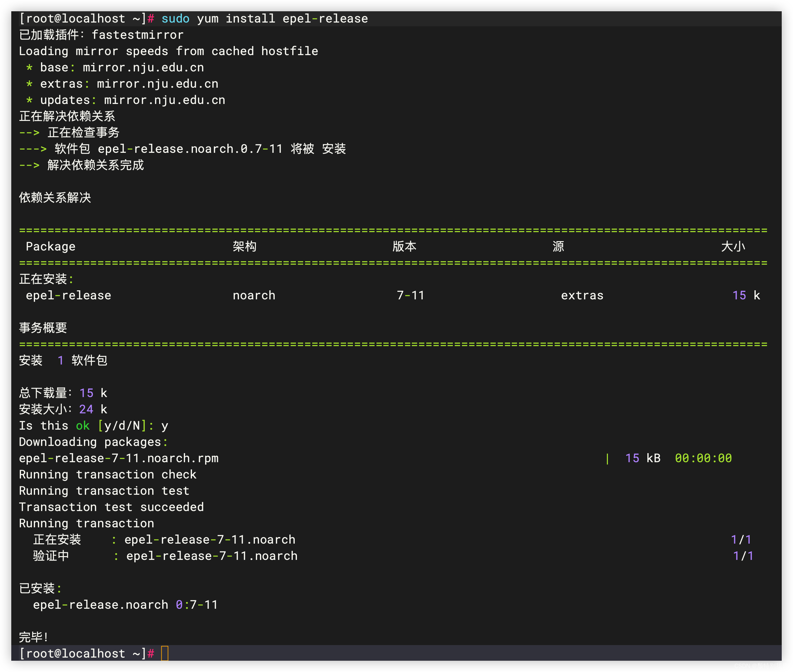
Task: Click the epel-release package name in table
Action: click(68, 295)
